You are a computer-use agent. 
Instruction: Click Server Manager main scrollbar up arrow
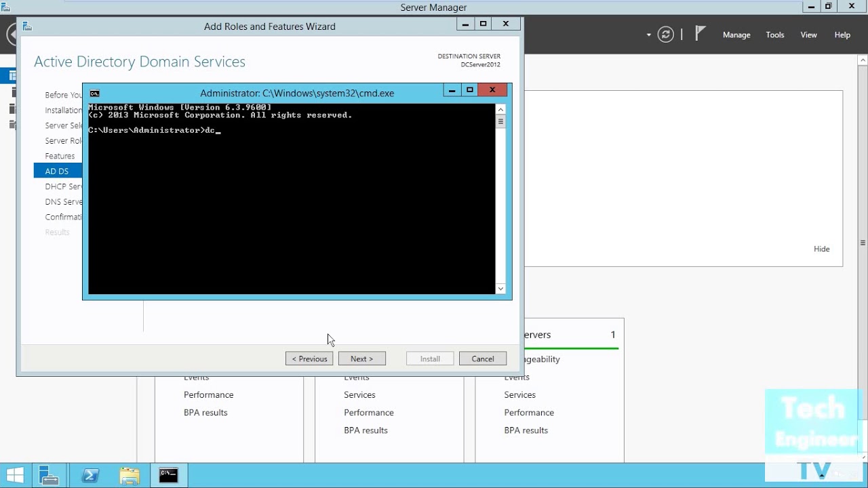pos(863,61)
